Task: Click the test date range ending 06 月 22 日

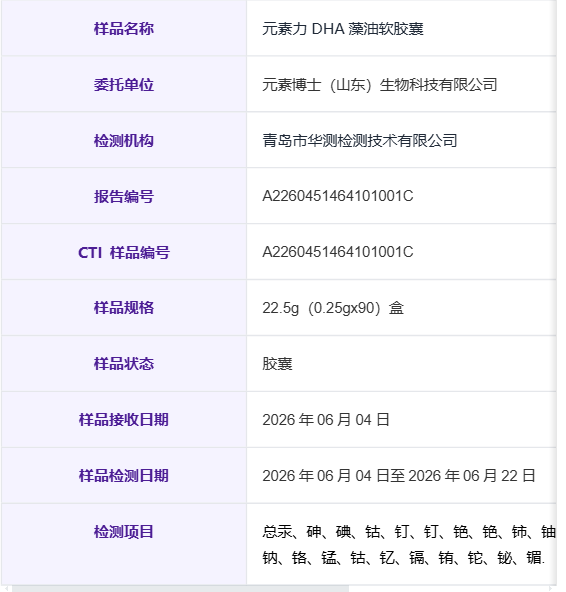Action: pyautogui.click(x=399, y=476)
